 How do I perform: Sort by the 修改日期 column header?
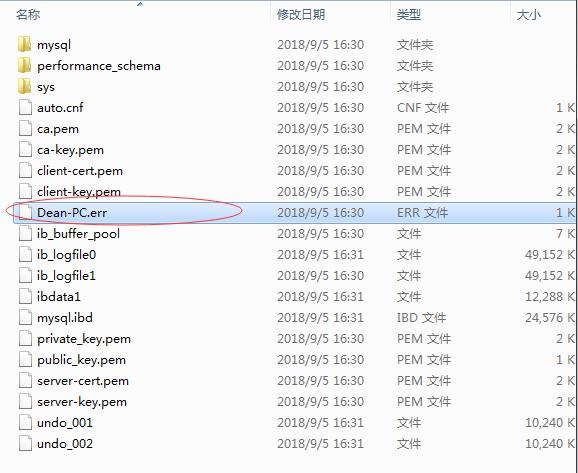[301, 15]
